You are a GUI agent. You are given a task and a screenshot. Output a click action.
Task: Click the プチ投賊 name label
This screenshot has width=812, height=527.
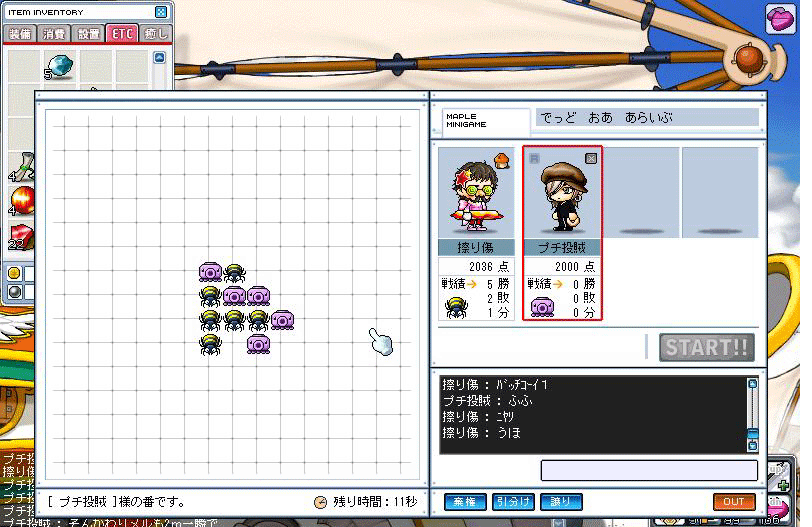562,247
